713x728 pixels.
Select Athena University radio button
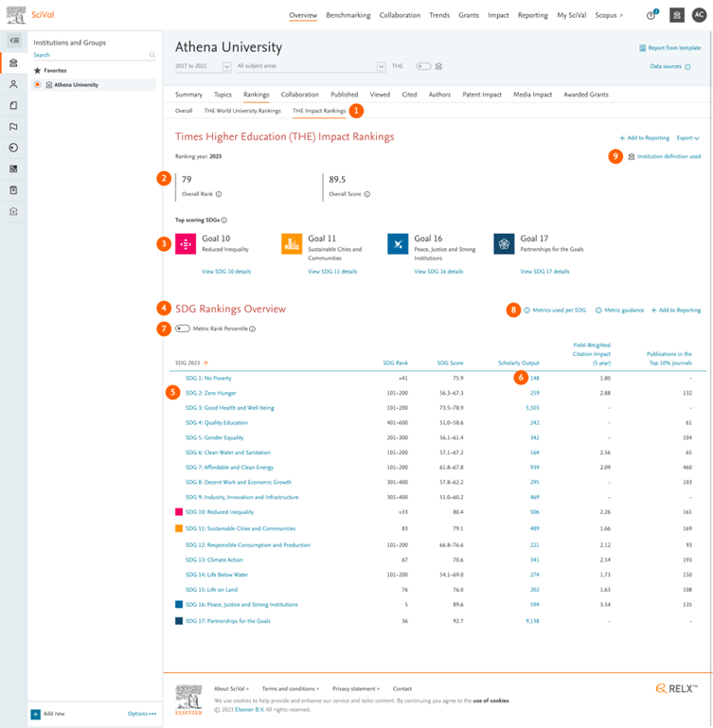(38, 84)
